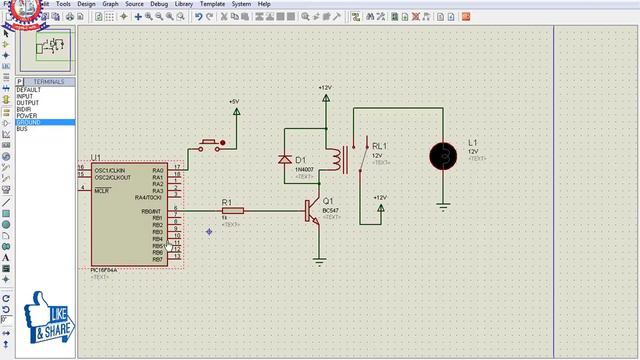Click the orange ARES netlist transfer icon
Viewport: 640px width, 360px height.
coord(466,17)
